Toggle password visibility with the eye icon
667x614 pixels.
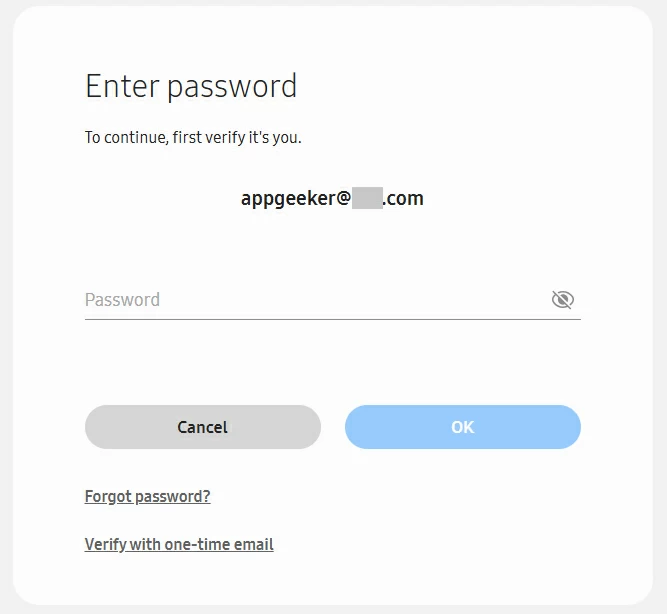point(563,300)
